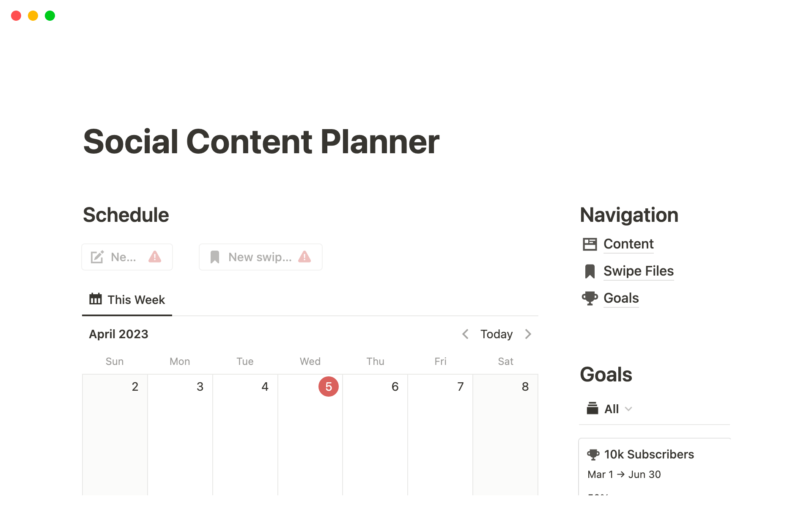Click the bookmark icon on the New swipe button
812x508 pixels.
coord(215,257)
